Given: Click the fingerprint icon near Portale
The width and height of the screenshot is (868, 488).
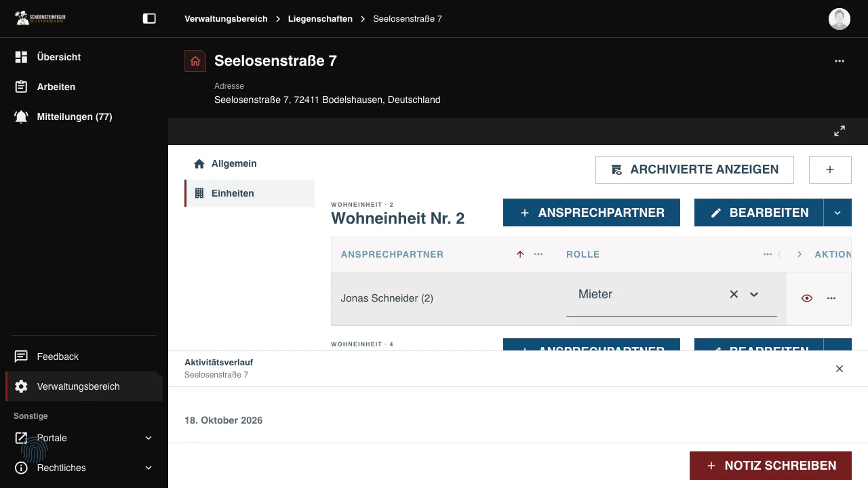Looking at the screenshot, I should pos(34,449).
